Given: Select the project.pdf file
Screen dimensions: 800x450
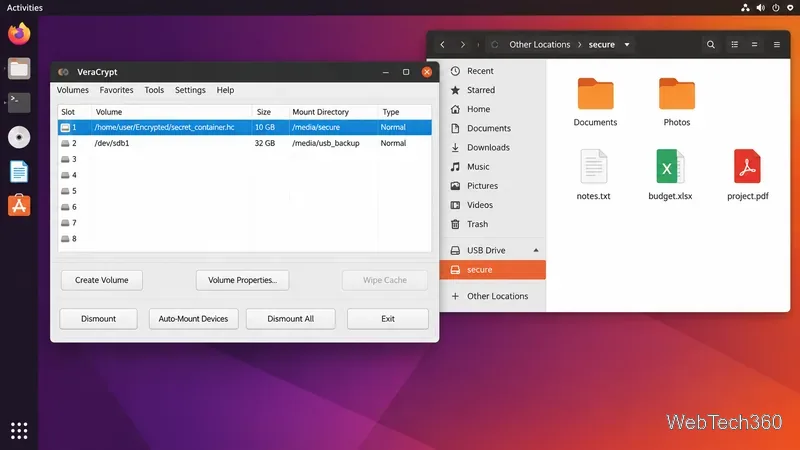Looking at the screenshot, I should (747, 174).
